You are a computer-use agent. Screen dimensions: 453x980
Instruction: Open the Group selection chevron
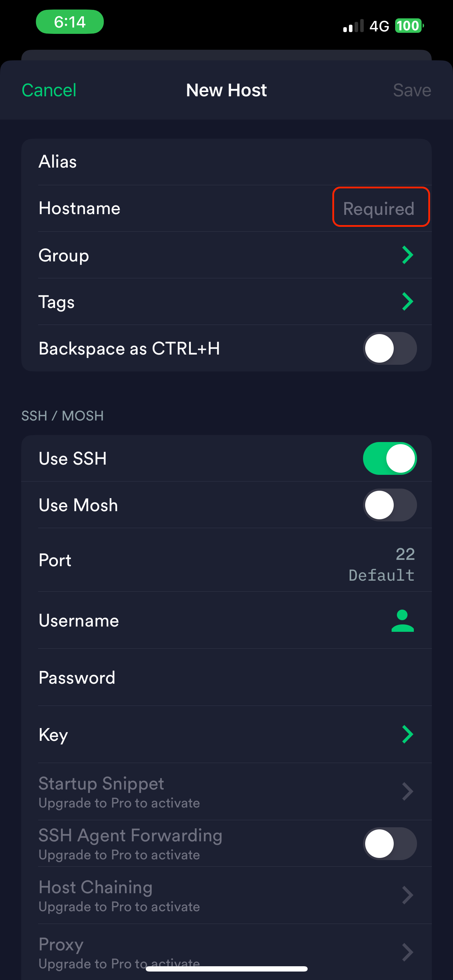407,255
